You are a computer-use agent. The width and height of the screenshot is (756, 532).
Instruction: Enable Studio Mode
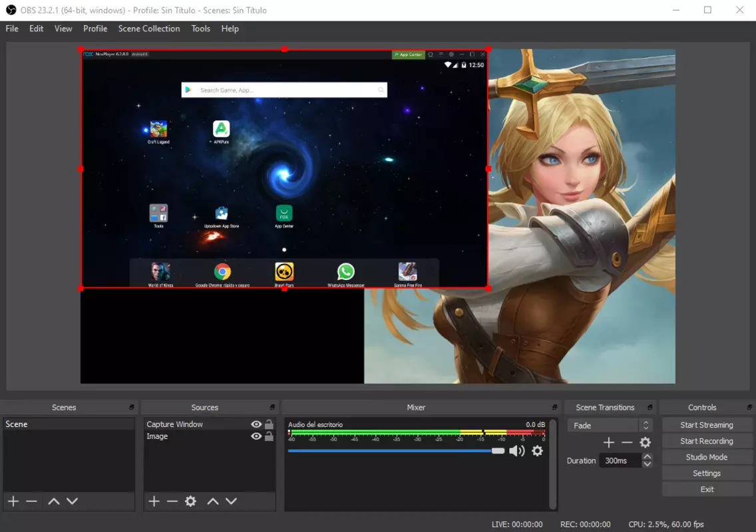tap(707, 457)
